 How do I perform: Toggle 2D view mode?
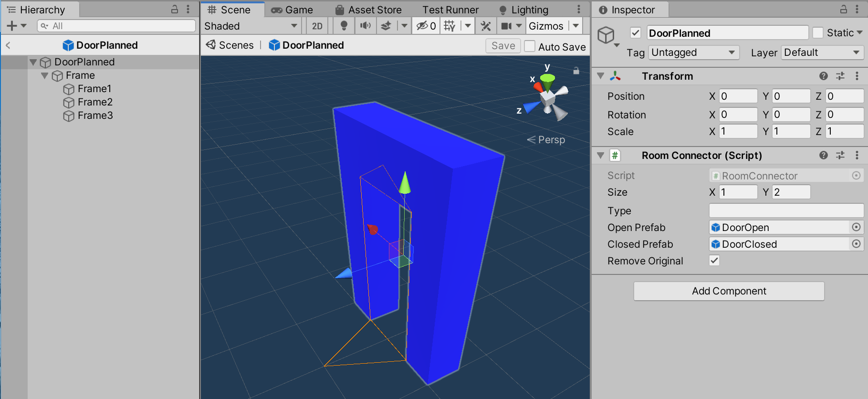pyautogui.click(x=317, y=26)
